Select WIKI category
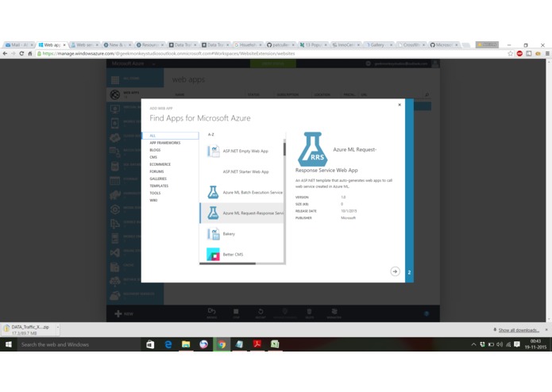The height and width of the screenshot is (392, 552). [153, 200]
